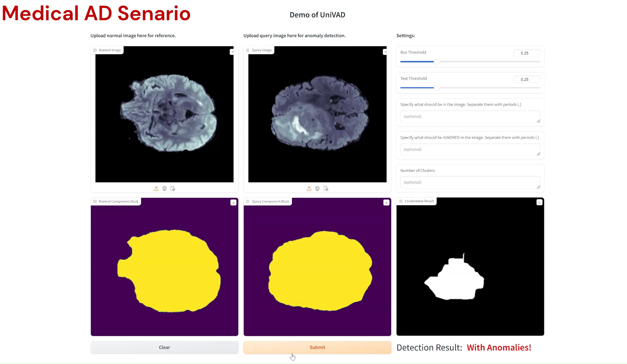627x364 pixels.
Task: Remove the uploaded Normal Image
Action: point(233,52)
